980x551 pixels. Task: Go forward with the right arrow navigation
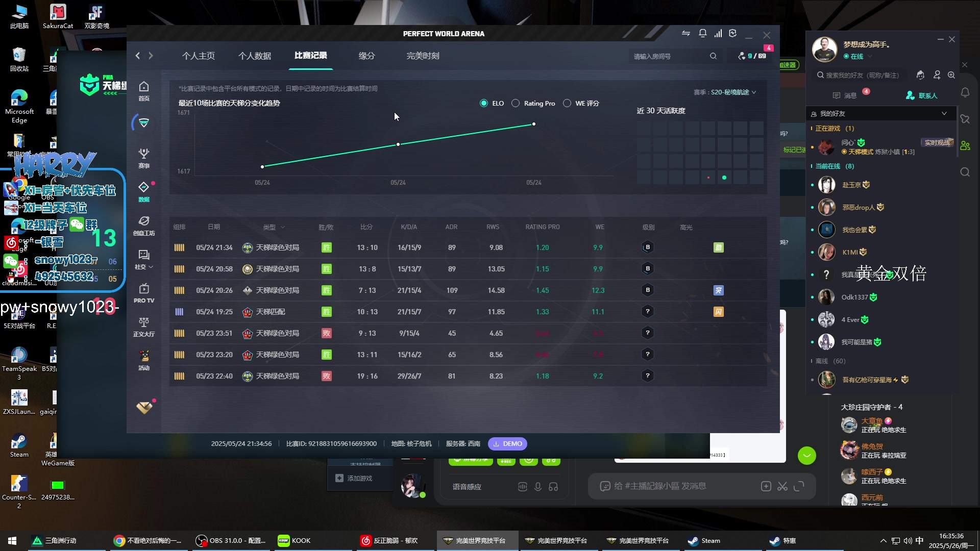(151, 56)
